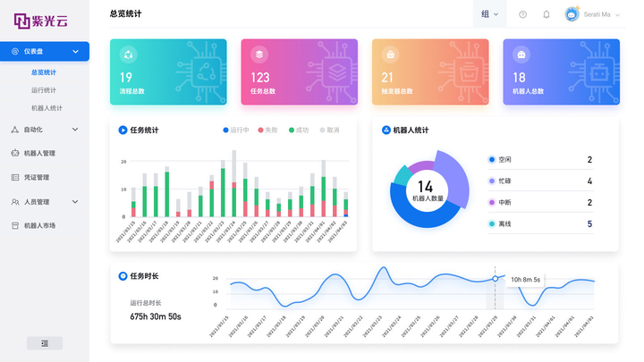Collapse the 仪表盘 menu chevron
Screen dimensions: 644x362
coord(76,52)
